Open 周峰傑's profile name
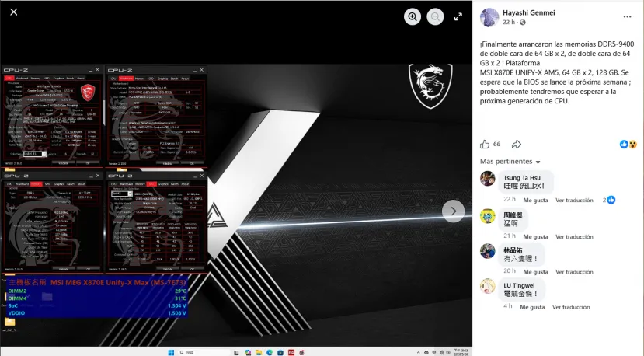The image size is (644, 356). click(x=513, y=215)
